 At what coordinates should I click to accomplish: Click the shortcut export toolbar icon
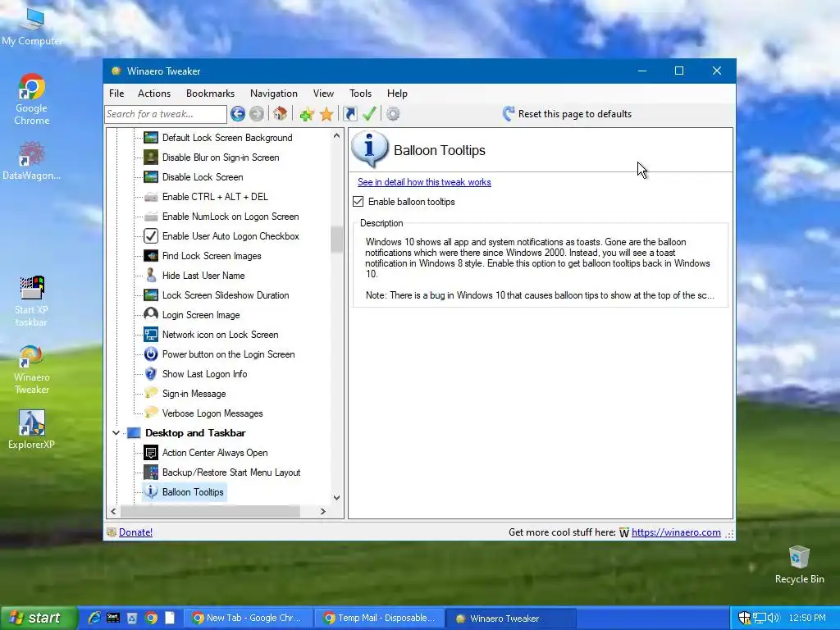[x=349, y=113]
